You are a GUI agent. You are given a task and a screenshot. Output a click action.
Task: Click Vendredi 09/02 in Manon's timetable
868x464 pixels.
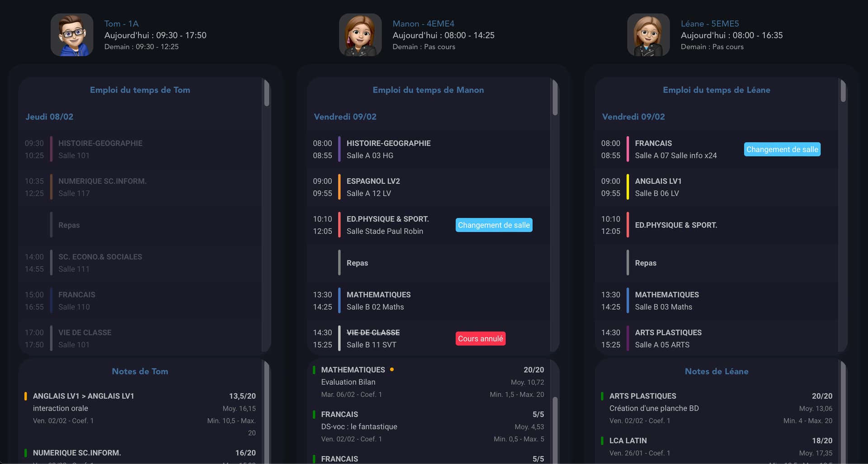[345, 117]
